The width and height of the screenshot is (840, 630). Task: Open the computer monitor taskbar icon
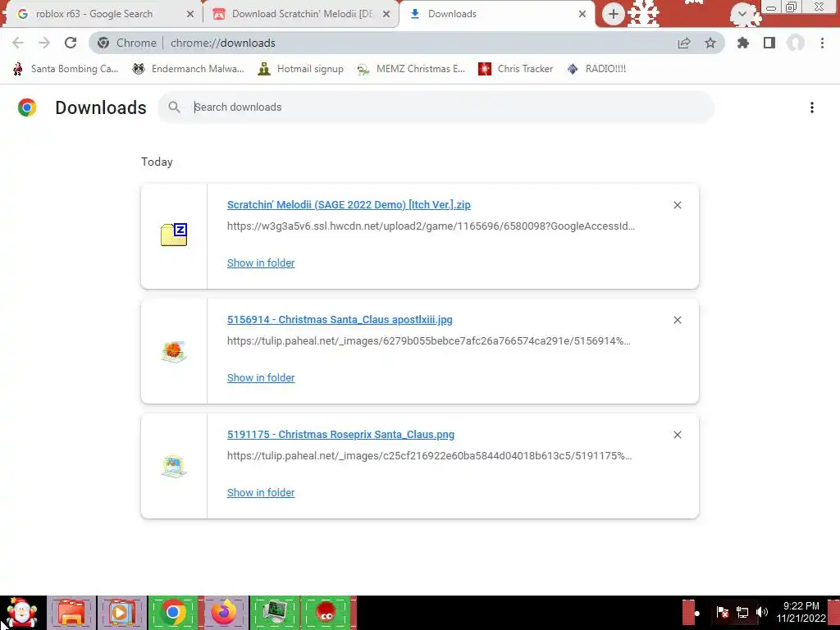(x=275, y=613)
